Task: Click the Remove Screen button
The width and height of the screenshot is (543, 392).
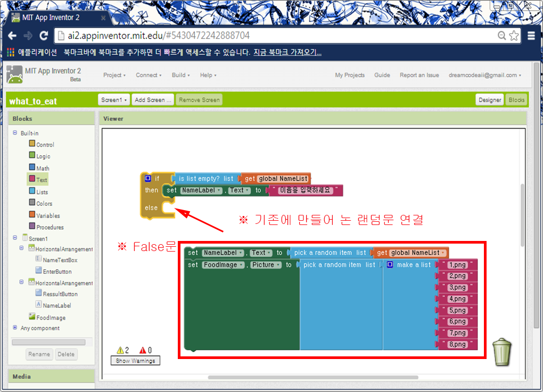Action: click(x=199, y=99)
